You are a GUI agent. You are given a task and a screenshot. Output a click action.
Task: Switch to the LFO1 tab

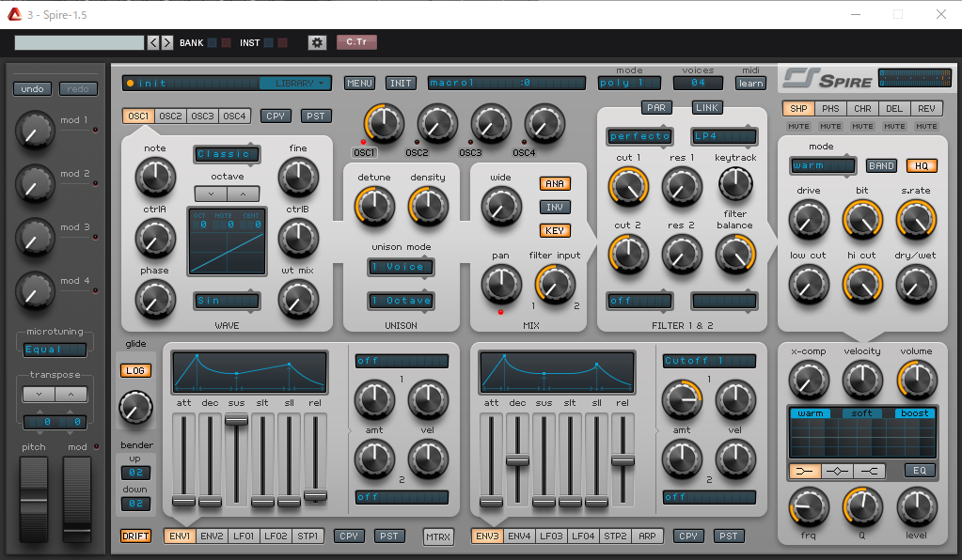(x=244, y=537)
